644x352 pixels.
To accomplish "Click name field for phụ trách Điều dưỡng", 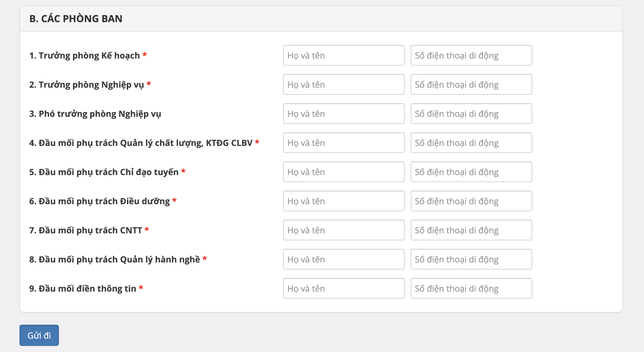I will (x=344, y=201).
